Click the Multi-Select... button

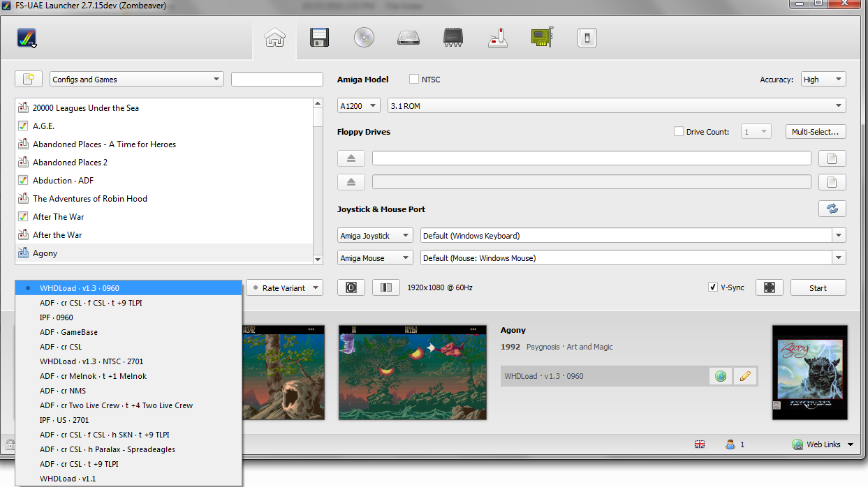coord(816,131)
